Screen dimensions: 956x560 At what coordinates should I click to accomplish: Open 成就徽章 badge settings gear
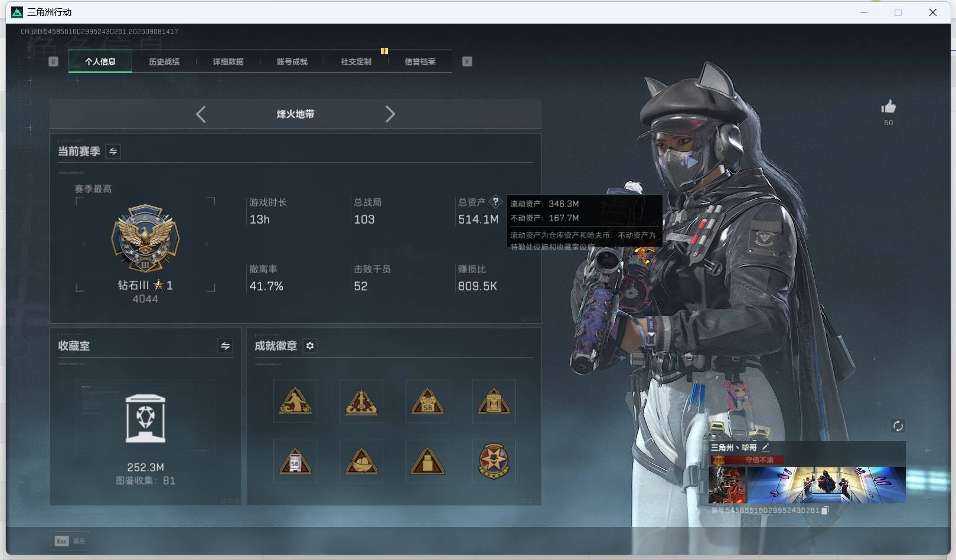[x=310, y=346]
